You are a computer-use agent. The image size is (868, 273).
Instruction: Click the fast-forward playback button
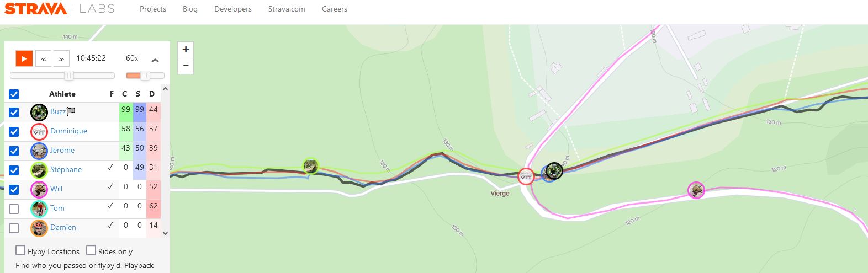coord(61,58)
